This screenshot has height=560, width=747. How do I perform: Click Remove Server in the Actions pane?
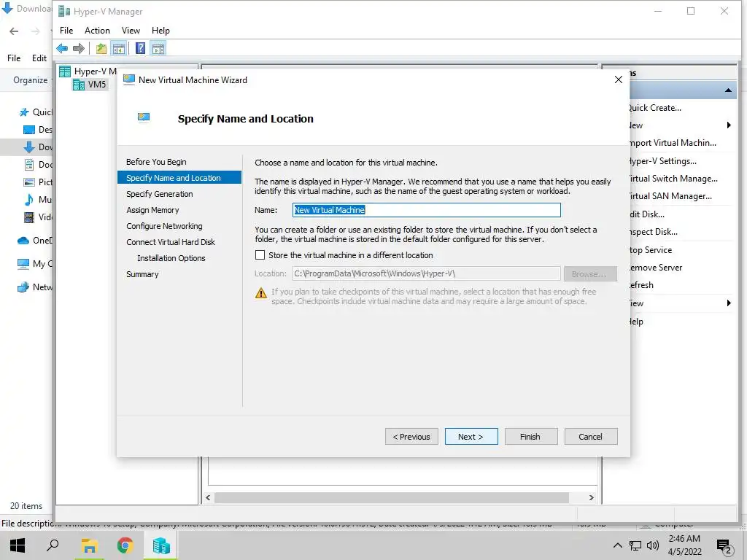coord(656,268)
